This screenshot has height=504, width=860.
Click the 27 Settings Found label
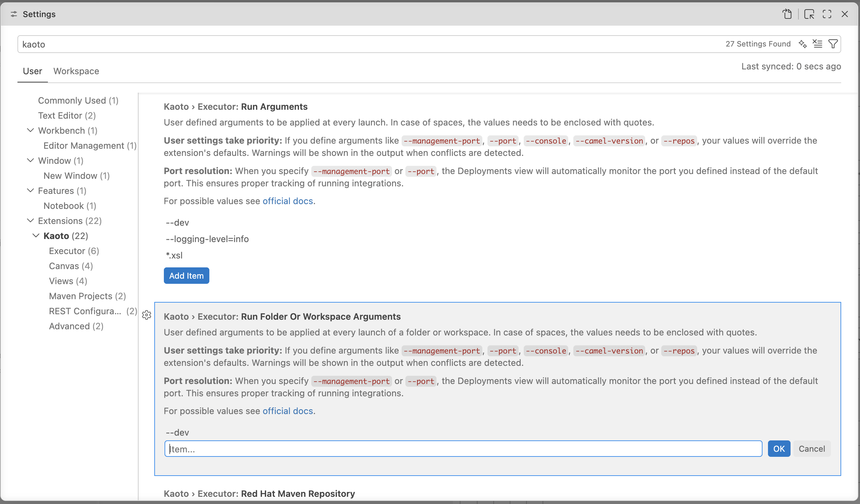[758, 44]
